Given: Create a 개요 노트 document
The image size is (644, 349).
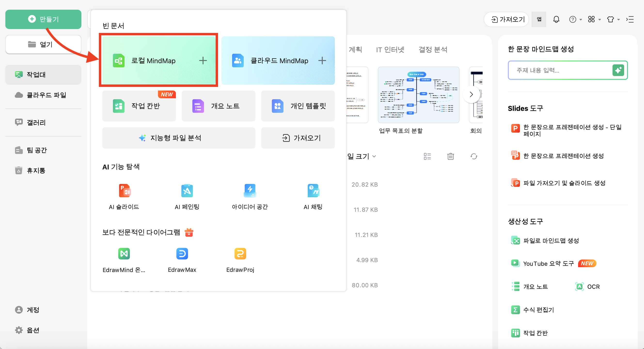Looking at the screenshot, I should coord(219,106).
